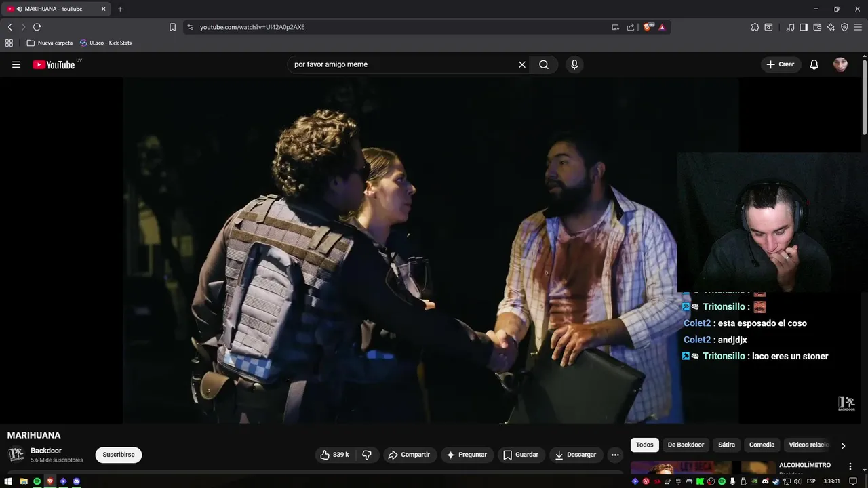Open more actions ellipsis below video
This screenshot has height=488, width=868.
pyautogui.click(x=615, y=455)
